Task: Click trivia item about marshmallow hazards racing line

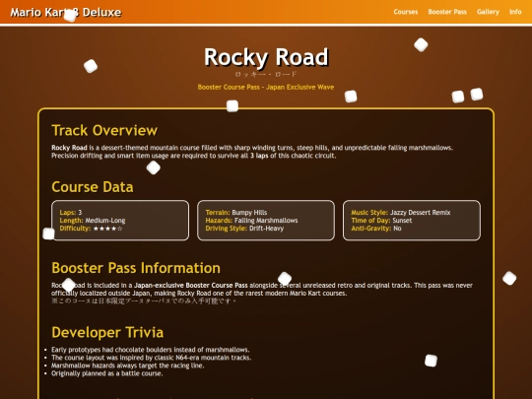Action: coord(127,366)
